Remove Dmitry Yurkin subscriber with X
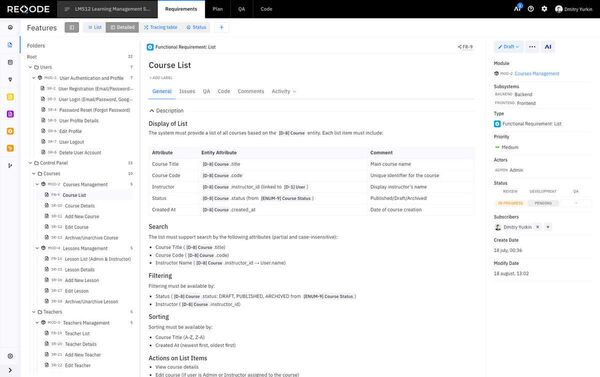600x377 pixels. point(538,227)
